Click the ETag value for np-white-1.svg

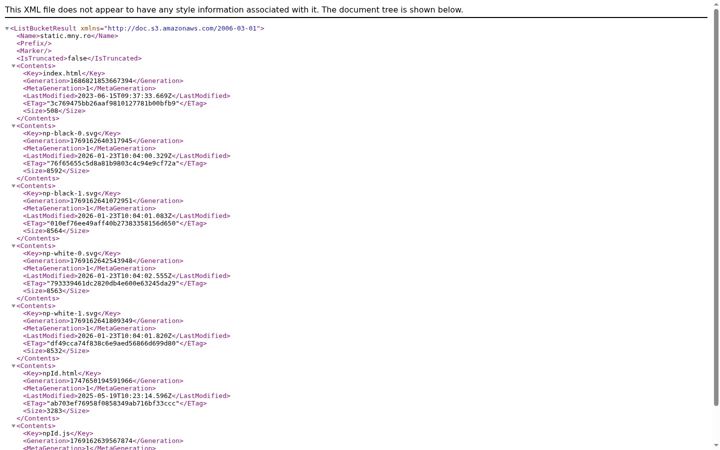pos(112,343)
